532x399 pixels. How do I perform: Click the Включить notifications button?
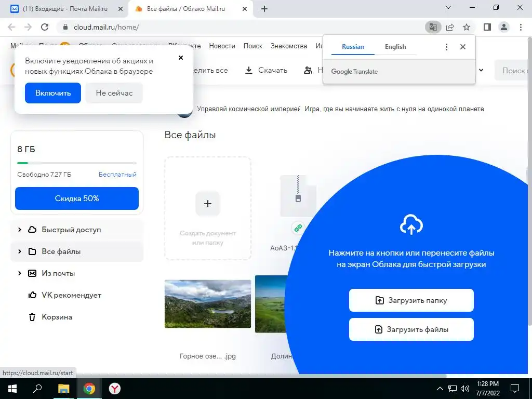[x=53, y=93]
